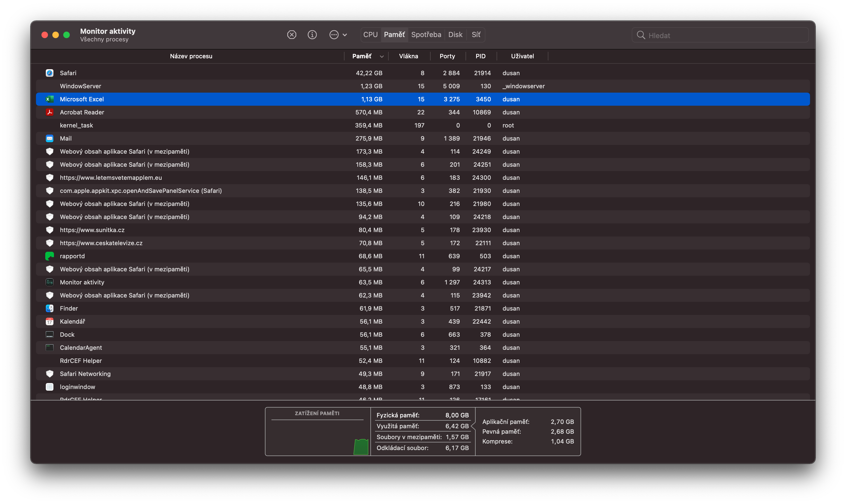Select the Síť tab
The width and height of the screenshot is (846, 504).
tap(476, 35)
